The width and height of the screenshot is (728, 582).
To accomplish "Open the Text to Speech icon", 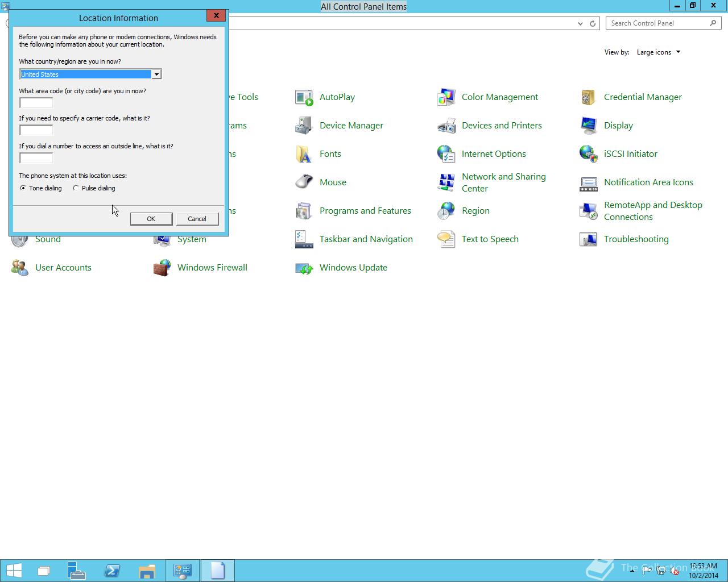I will pyautogui.click(x=446, y=239).
